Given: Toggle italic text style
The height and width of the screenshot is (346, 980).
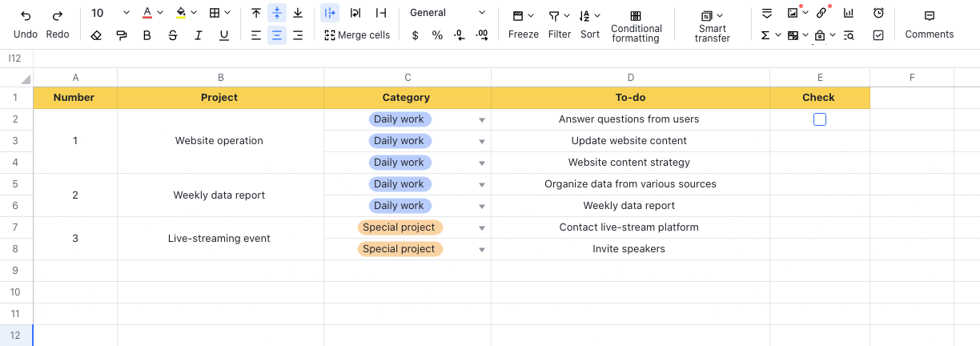Looking at the screenshot, I should pyautogui.click(x=198, y=35).
